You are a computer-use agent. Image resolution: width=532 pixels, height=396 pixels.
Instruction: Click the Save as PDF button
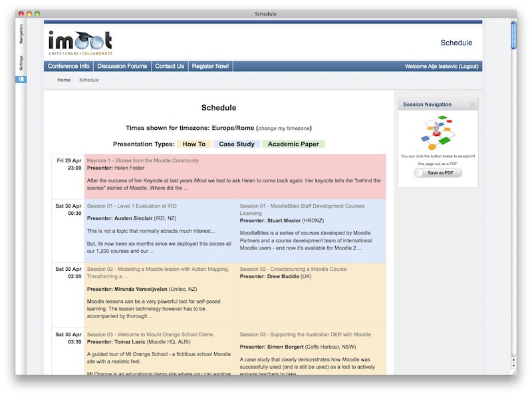[x=438, y=173]
